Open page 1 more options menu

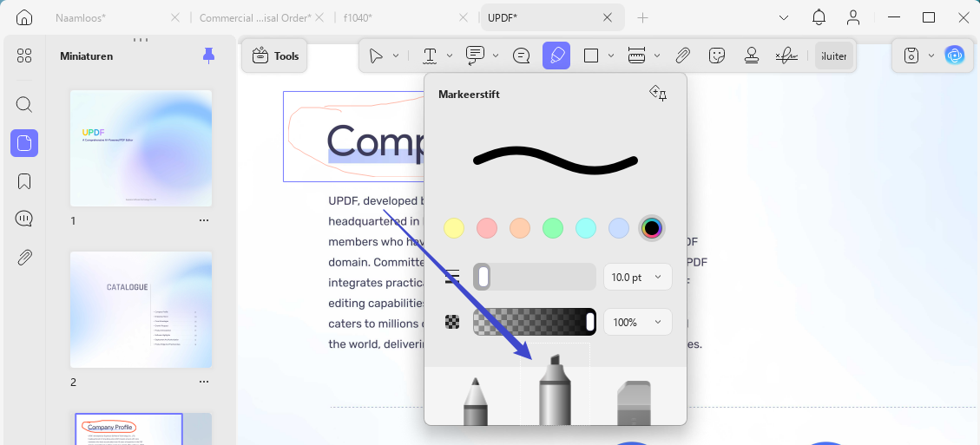(204, 220)
